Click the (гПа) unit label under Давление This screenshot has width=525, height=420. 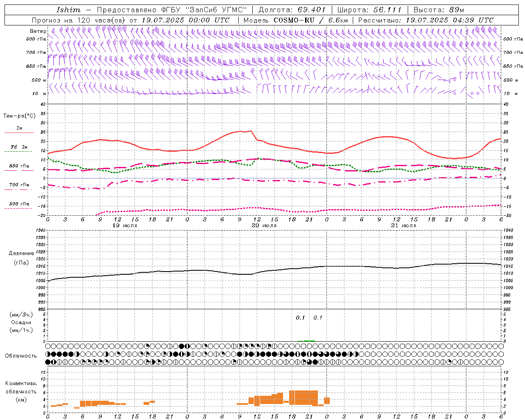tap(21, 262)
